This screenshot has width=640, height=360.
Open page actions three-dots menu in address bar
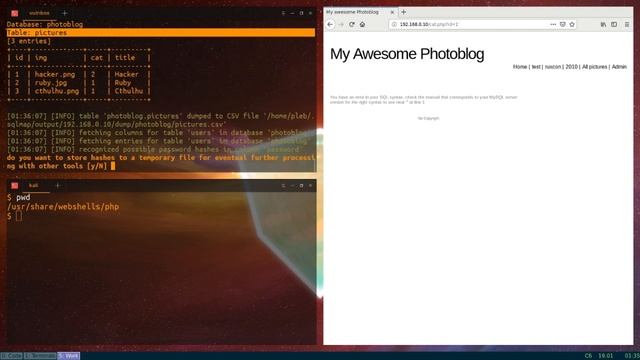point(553,24)
